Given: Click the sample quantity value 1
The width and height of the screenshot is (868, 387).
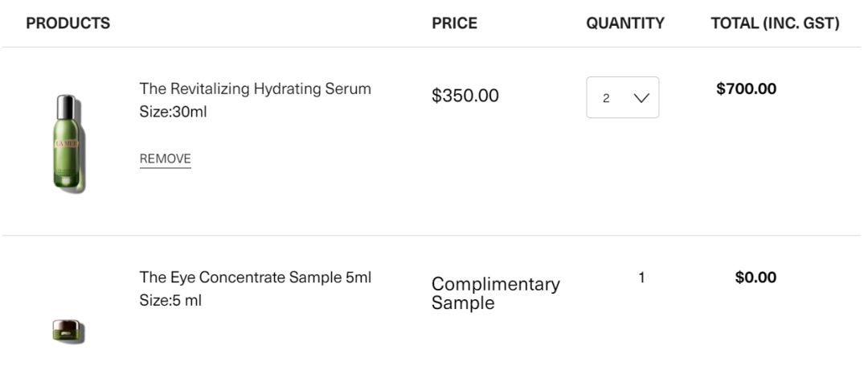Looking at the screenshot, I should pyautogui.click(x=641, y=278).
